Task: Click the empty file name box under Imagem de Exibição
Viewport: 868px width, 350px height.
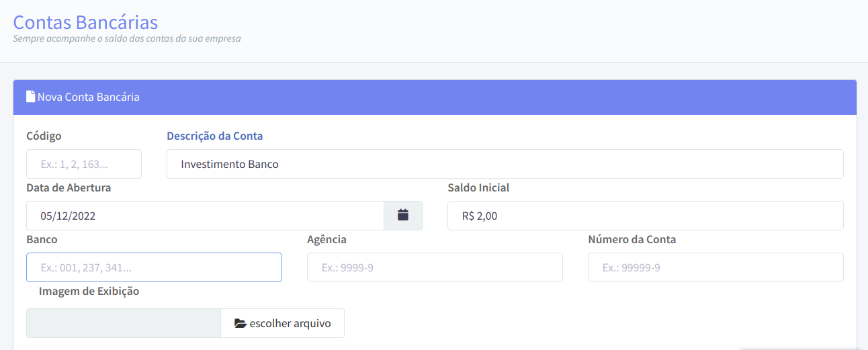Action: (124, 323)
